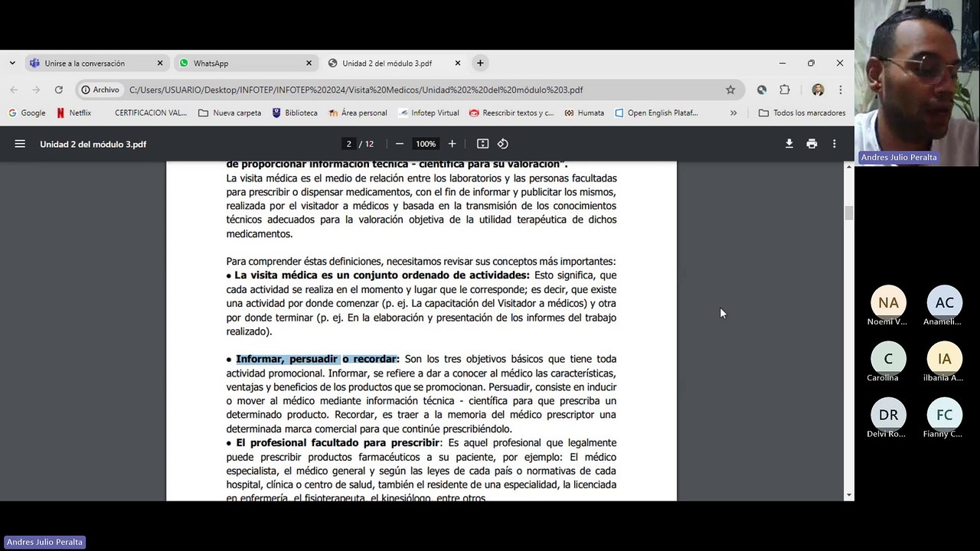Click the zoom in plus icon
This screenshot has width=980, height=551.
click(x=452, y=144)
